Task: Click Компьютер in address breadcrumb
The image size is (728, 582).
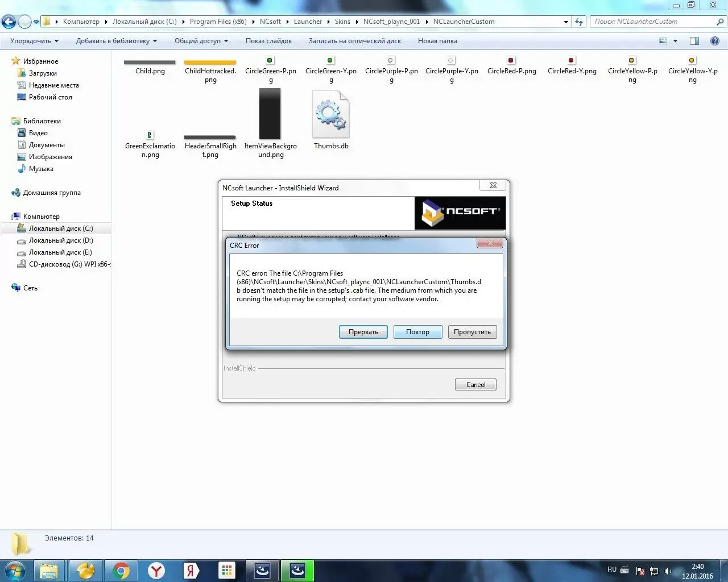Action: pyautogui.click(x=81, y=22)
